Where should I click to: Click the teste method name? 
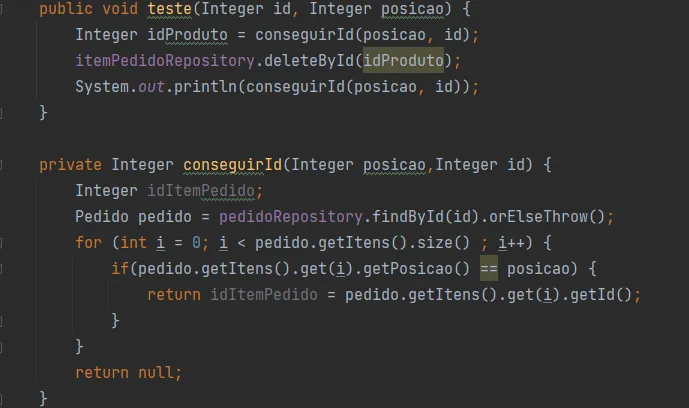pos(170,8)
